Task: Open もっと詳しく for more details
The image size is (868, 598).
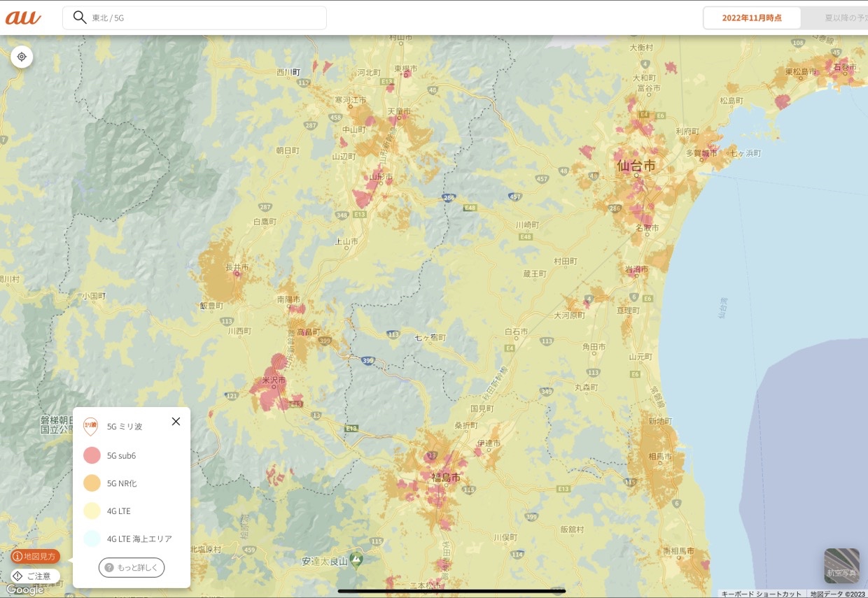Action: coord(132,568)
